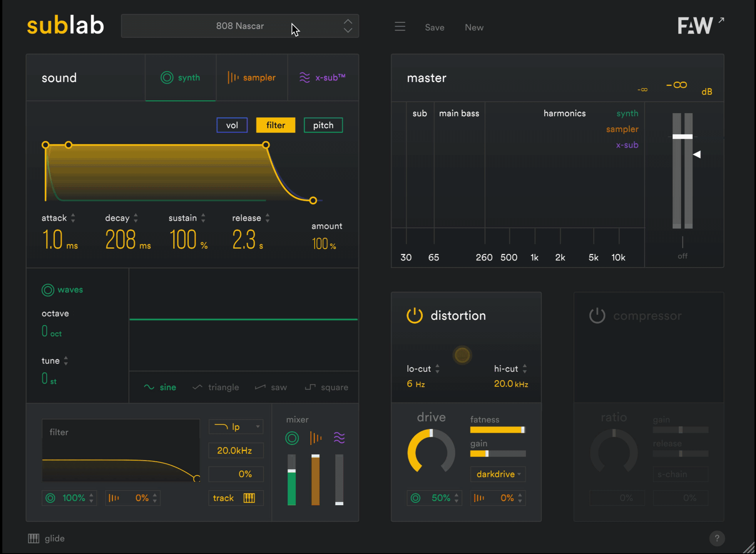The image size is (756, 554).
Task: Click the synth mixer channel icon
Action: (292, 438)
